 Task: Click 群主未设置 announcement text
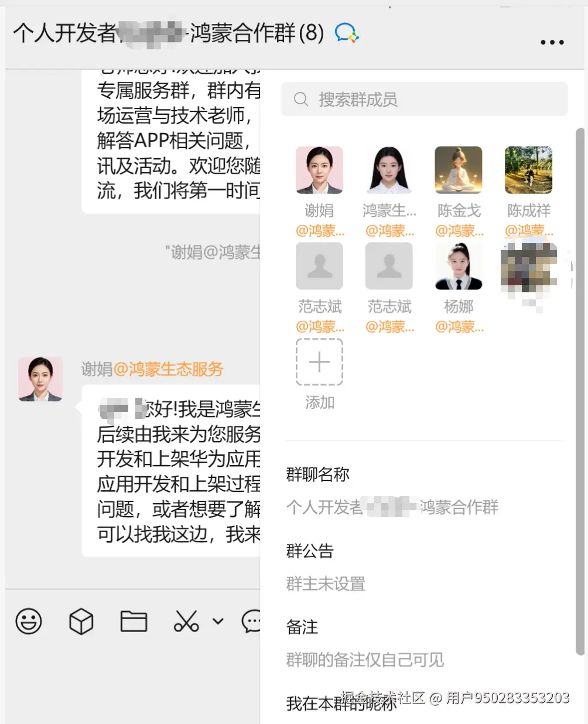326,584
